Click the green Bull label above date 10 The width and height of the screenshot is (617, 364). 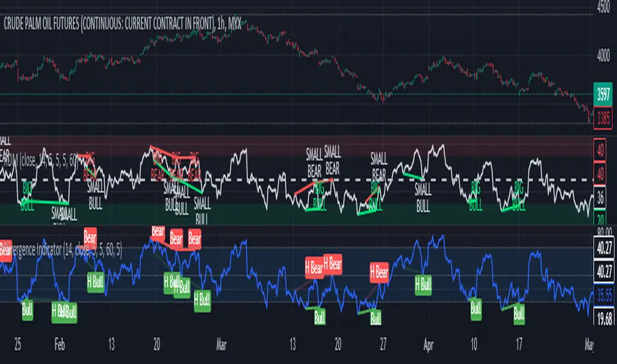tap(476, 308)
